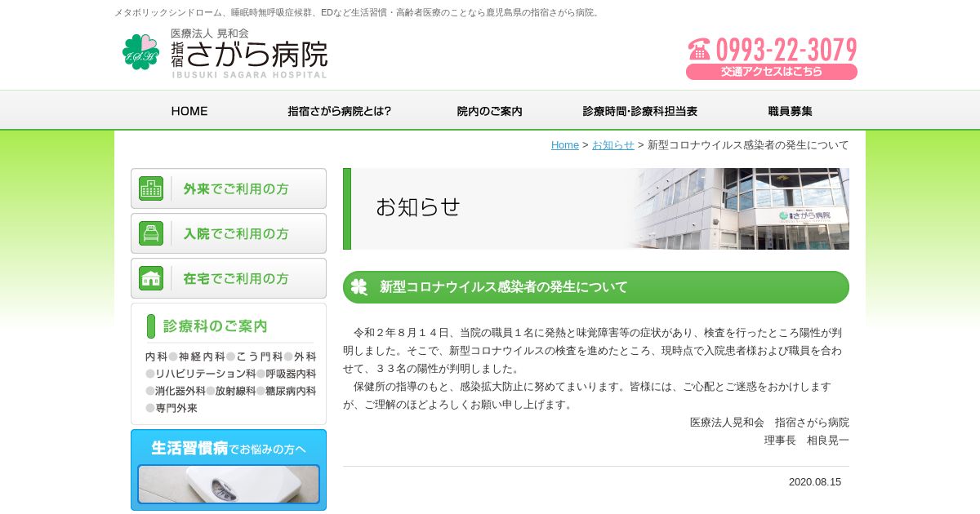Viewport: 980px width, 514px height.
Task: Click the clover icon in the article heading
Action: click(x=359, y=287)
